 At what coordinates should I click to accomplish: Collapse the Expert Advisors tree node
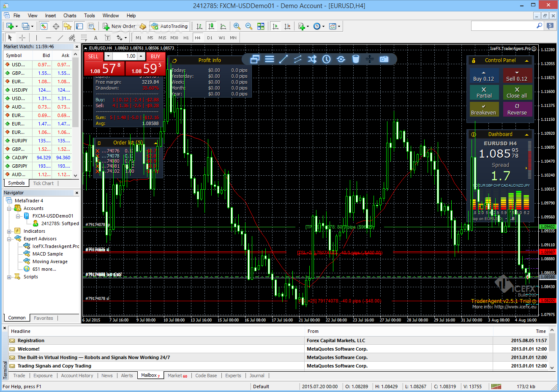tap(9, 239)
